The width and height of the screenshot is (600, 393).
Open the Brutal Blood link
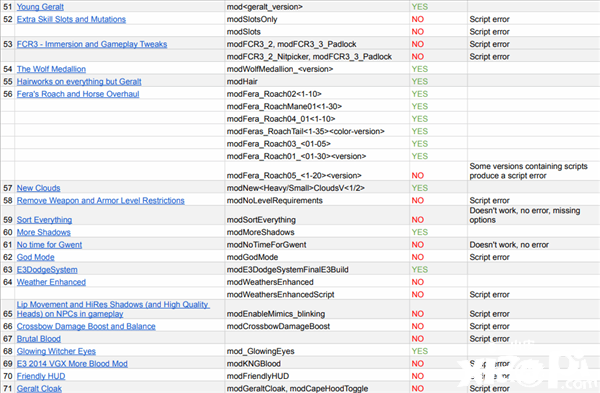point(39,339)
